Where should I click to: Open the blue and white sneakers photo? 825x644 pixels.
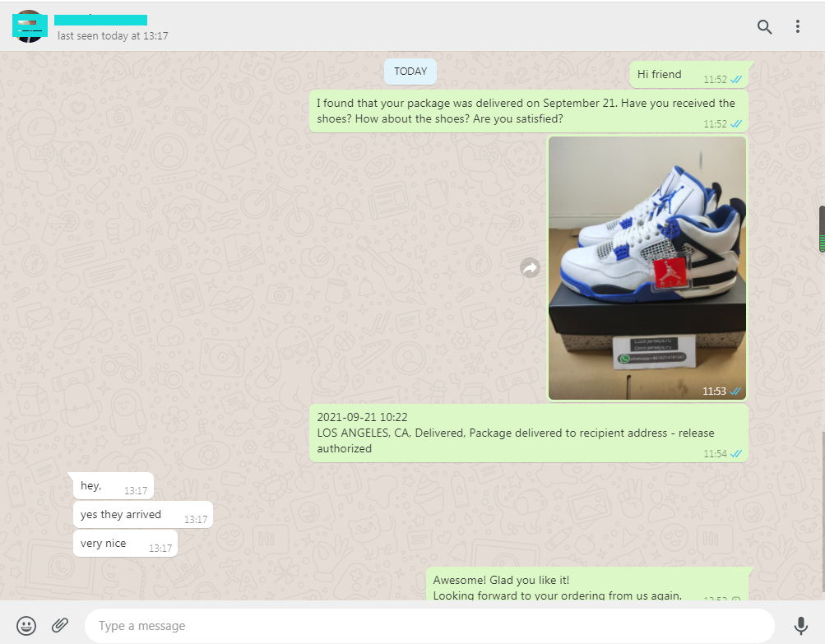647,267
